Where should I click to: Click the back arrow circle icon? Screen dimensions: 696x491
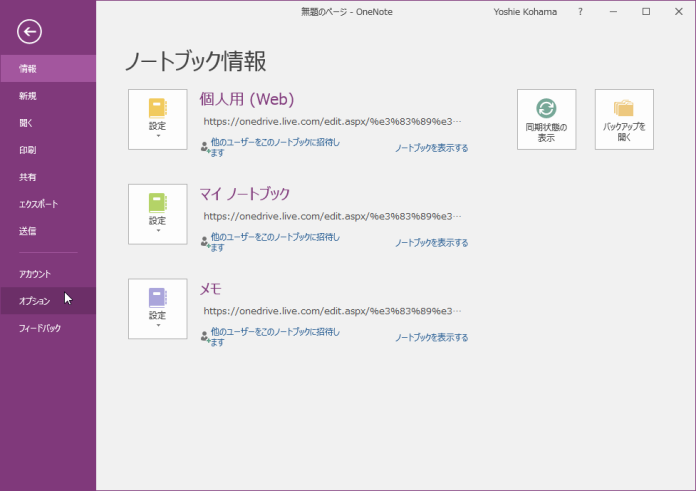[29, 31]
